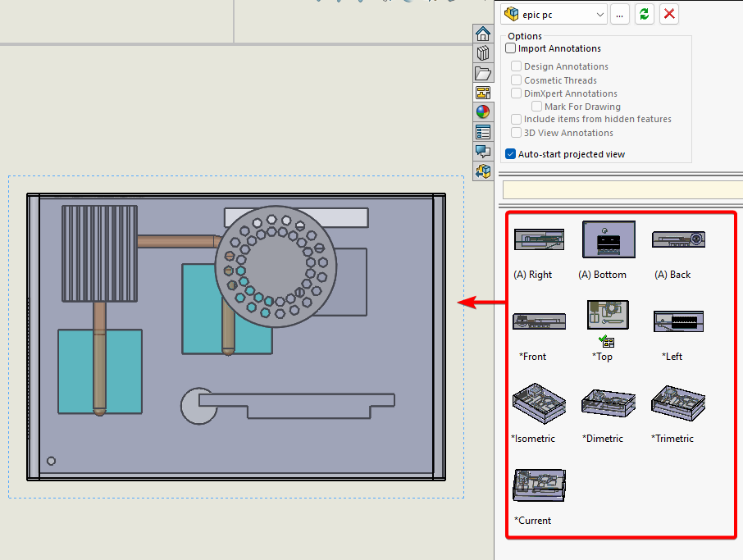This screenshot has height=560, width=743.
Task: Open the epic pc model dropdown
Action: 554,14
